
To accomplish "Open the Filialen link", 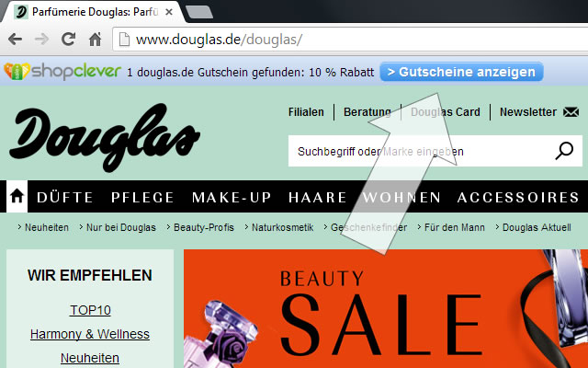I will (x=306, y=112).
